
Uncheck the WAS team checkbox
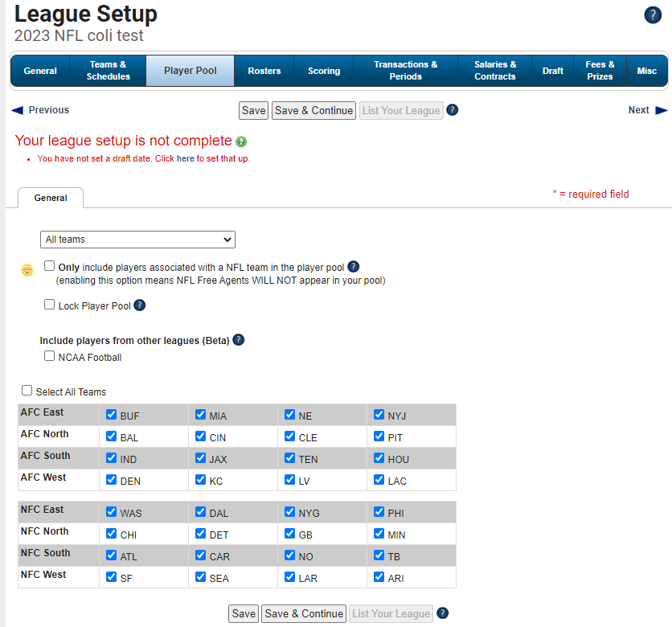click(112, 512)
